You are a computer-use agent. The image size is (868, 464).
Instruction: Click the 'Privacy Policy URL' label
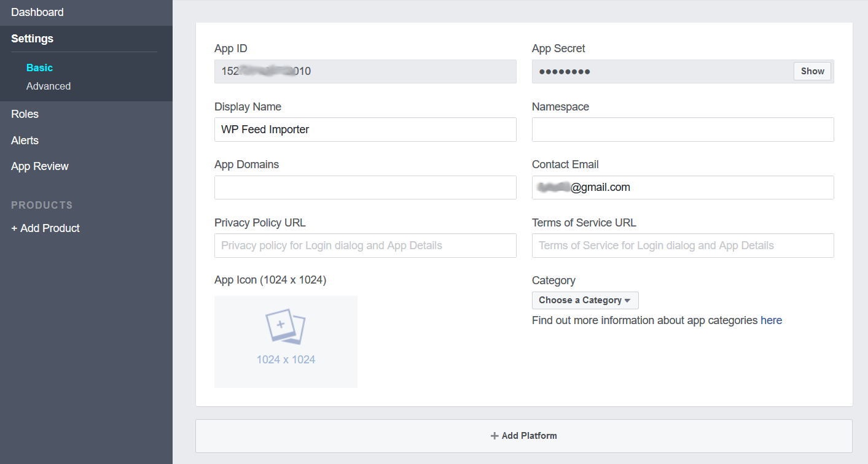pyautogui.click(x=260, y=223)
